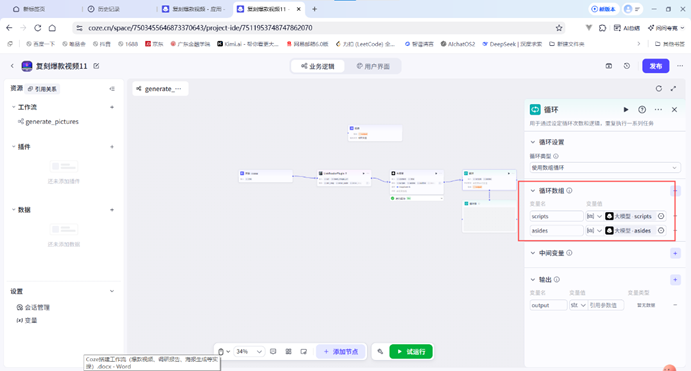Click the asides variable name field
This screenshot has height=371, width=691.
tap(556, 230)
